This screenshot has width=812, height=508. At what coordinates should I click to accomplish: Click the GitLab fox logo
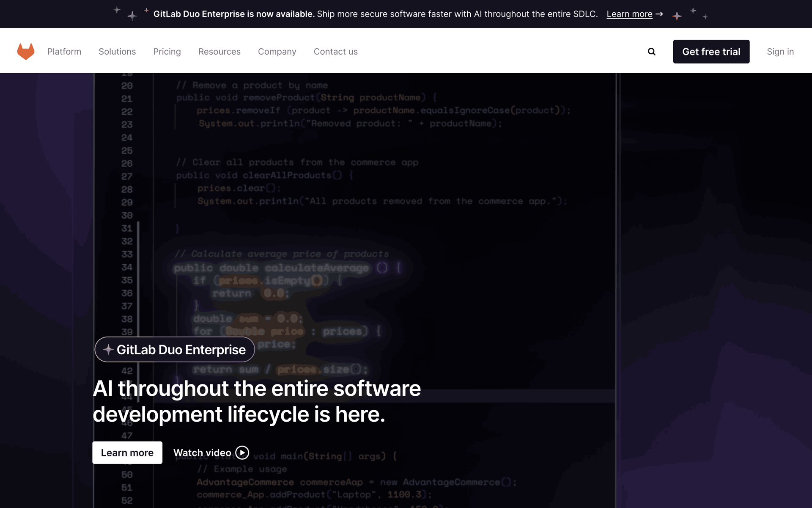click(26, 51)
